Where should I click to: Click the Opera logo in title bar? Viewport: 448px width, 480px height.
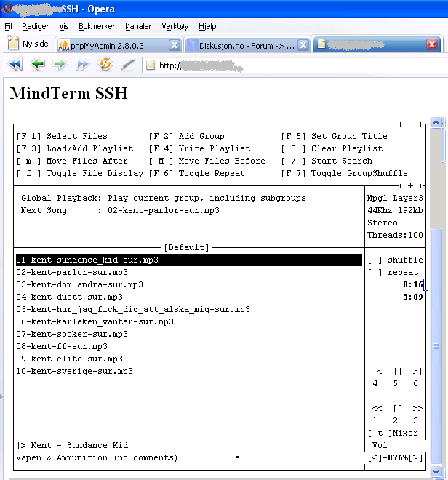tap(8, 8)
